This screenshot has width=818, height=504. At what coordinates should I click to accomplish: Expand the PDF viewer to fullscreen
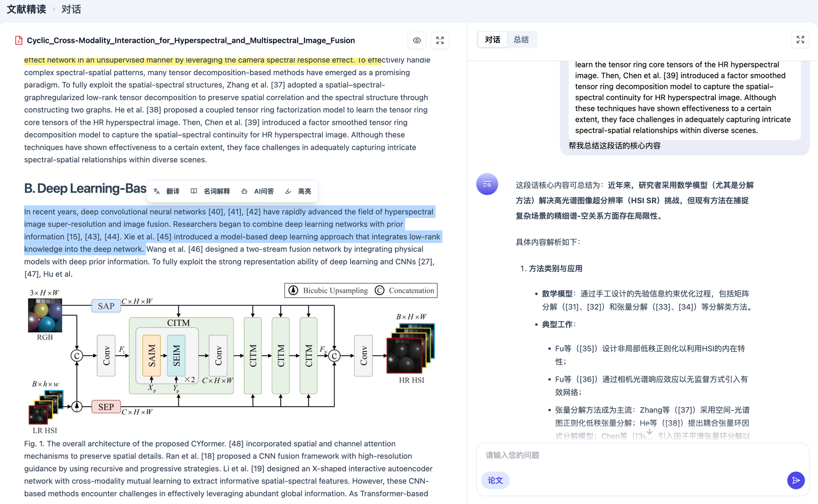440,40
